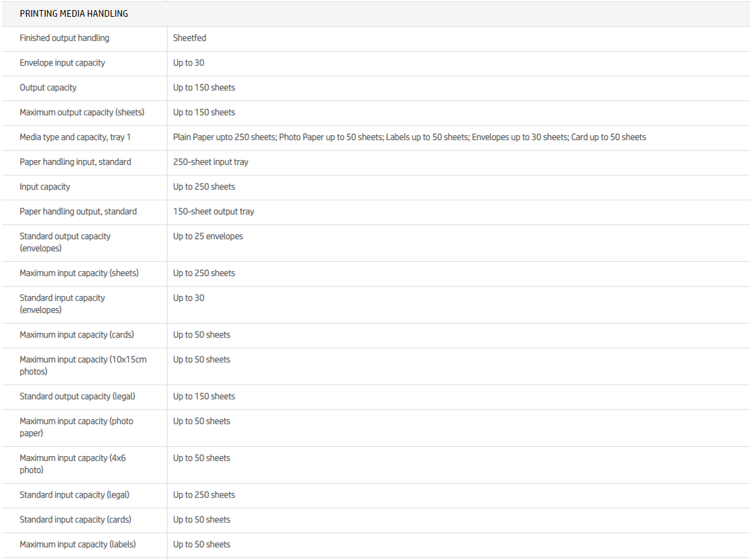Click Maximum input capacity (labels) label
The height and width of the screenshot is (560, 752).
78,545
